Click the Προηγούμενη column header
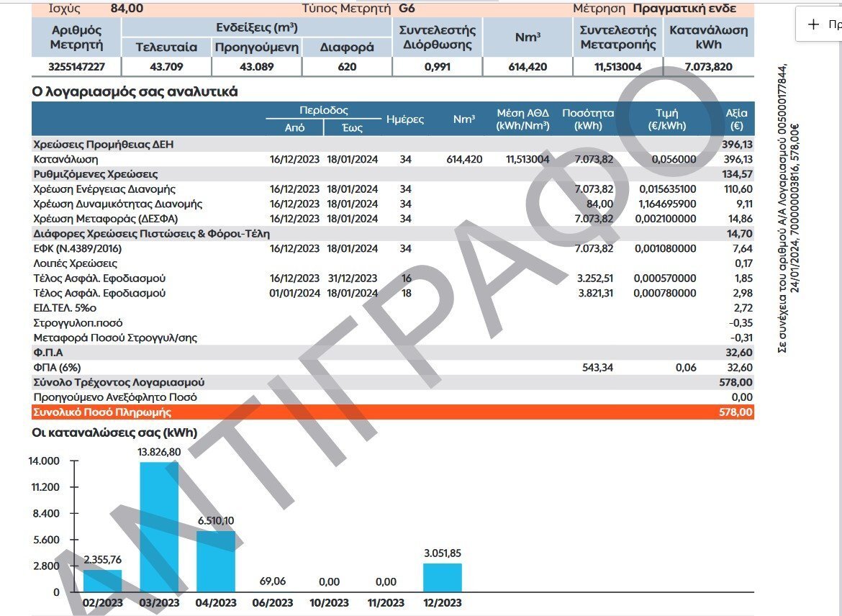 tap(257, 47)
